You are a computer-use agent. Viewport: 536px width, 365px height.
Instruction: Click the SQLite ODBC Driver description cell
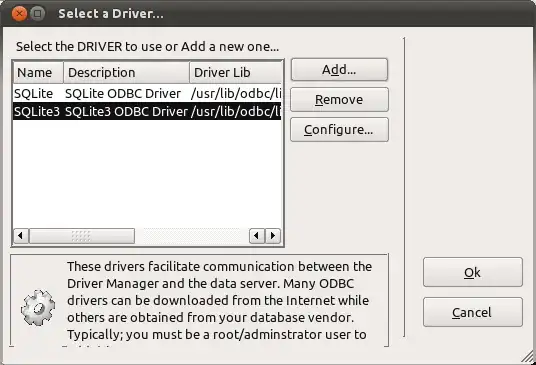123,93
